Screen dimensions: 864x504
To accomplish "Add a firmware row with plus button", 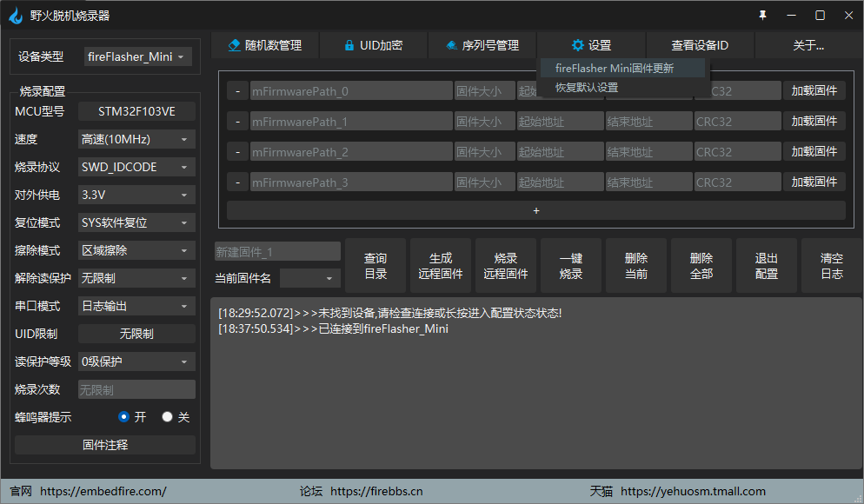I will (536, 210).
